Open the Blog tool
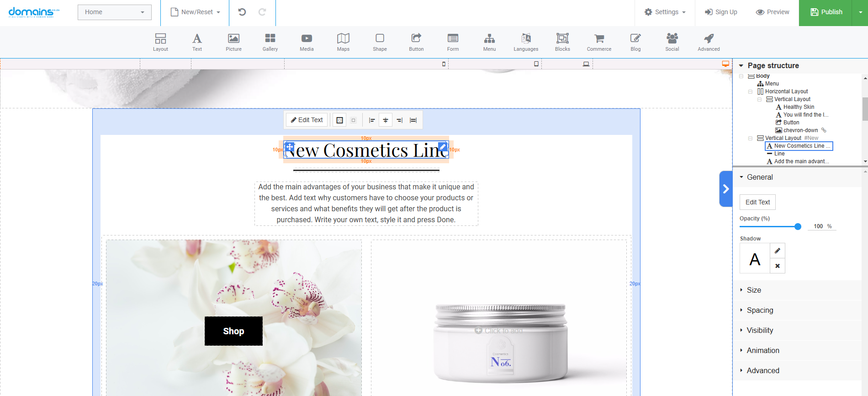This screenshot has height=396, width=868. (635, 42)
